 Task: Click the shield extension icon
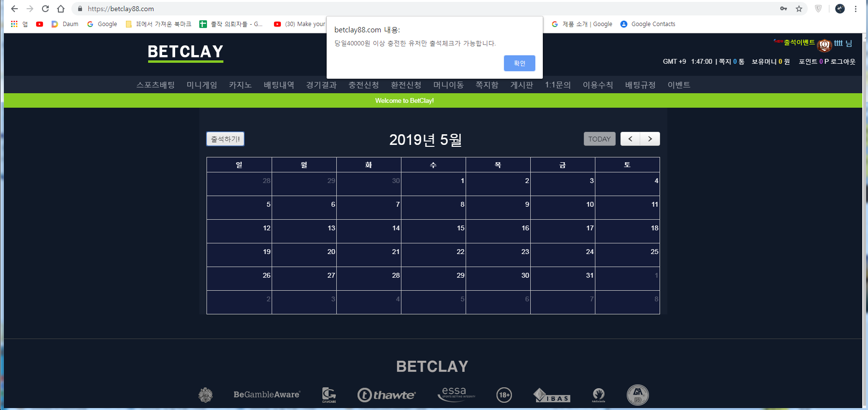pos(818,9)
